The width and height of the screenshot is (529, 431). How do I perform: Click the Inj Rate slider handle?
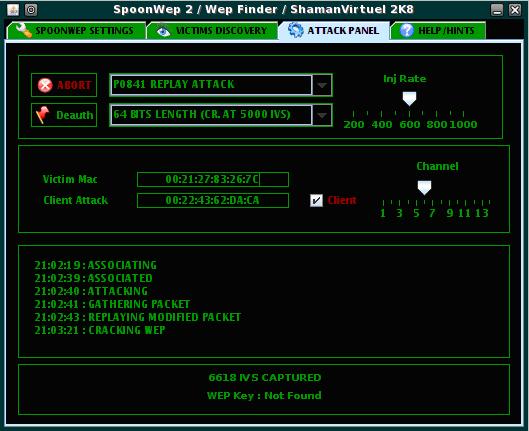tap(409, 99)
